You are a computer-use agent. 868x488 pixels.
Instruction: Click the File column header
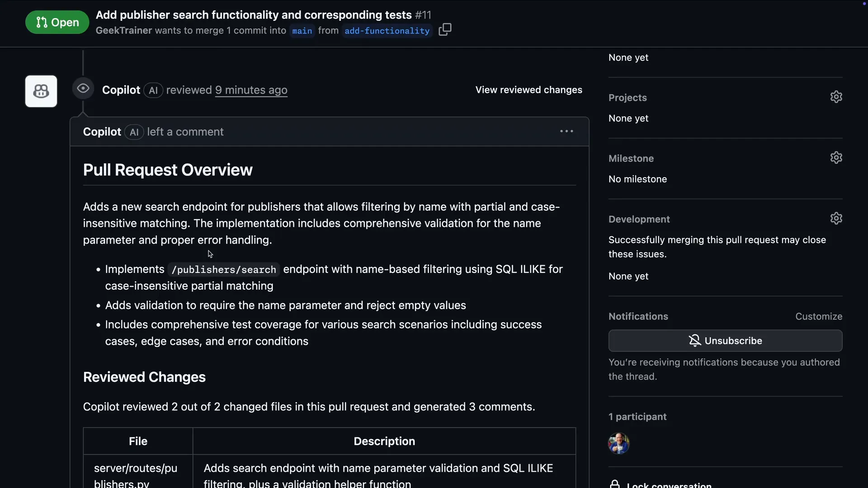[x=138, y=441]
